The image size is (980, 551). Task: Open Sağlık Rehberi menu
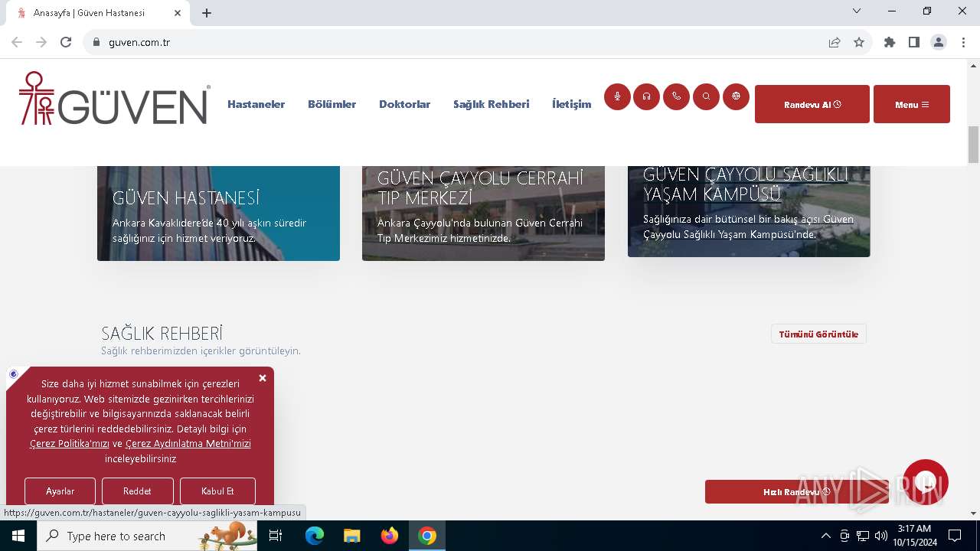click(491, 104)
